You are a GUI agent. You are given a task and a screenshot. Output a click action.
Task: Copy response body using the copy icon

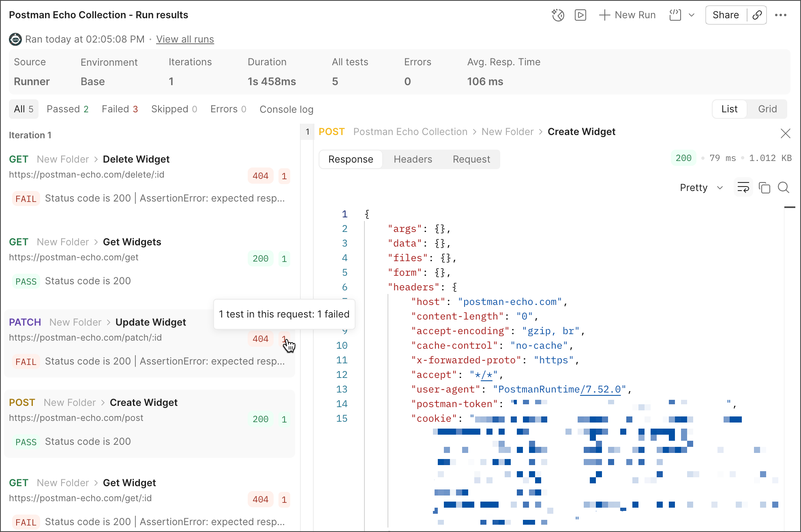click(x=764, y=187)
